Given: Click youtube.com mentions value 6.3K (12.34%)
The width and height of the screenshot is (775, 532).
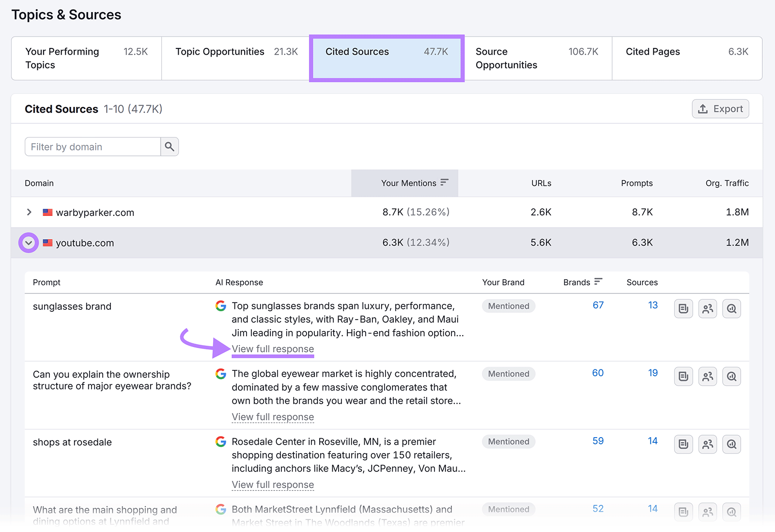Looking at the screenshot, I should (x=416, y=243).
